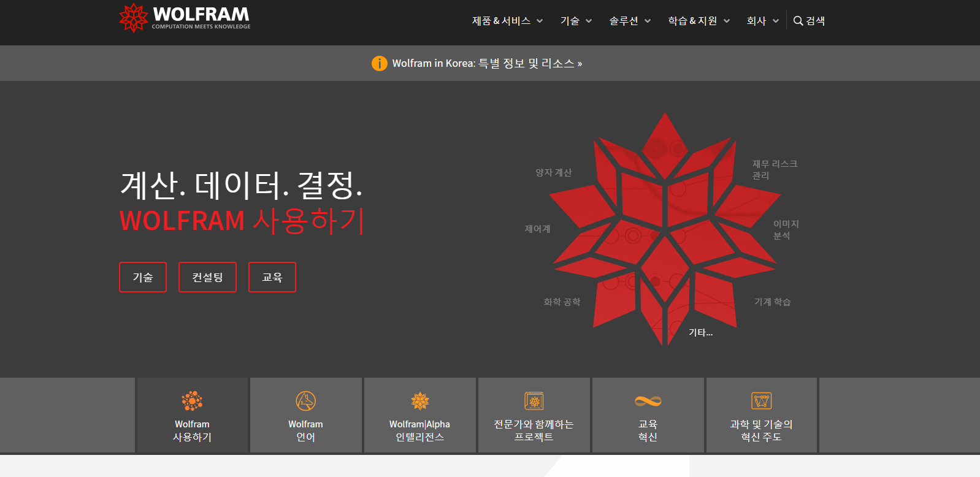This screenshot has height=477, width=980.
Task: Open the 교육 혁신 tile label
Action: [648, 430]
